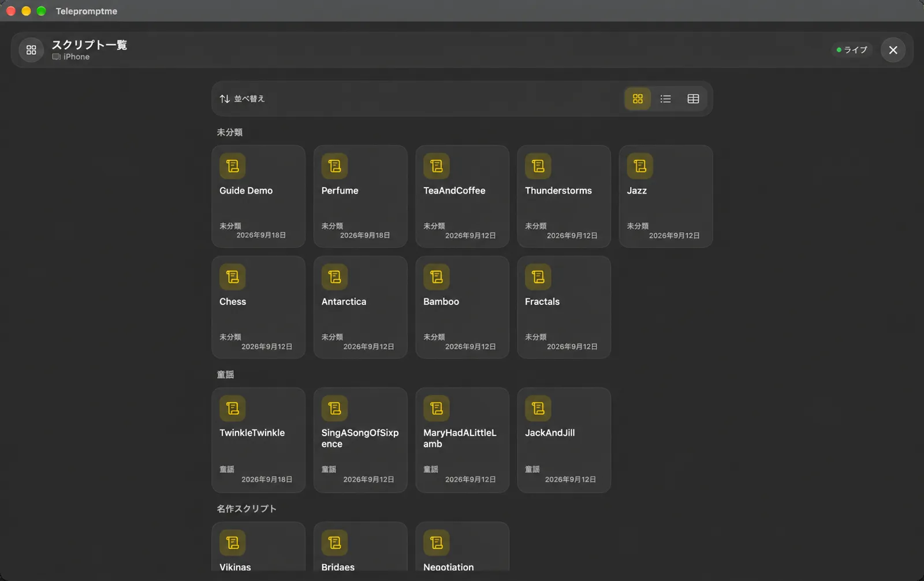924x581 pixels.
Task: Click the ライブ status indicator
Action: 852,50
